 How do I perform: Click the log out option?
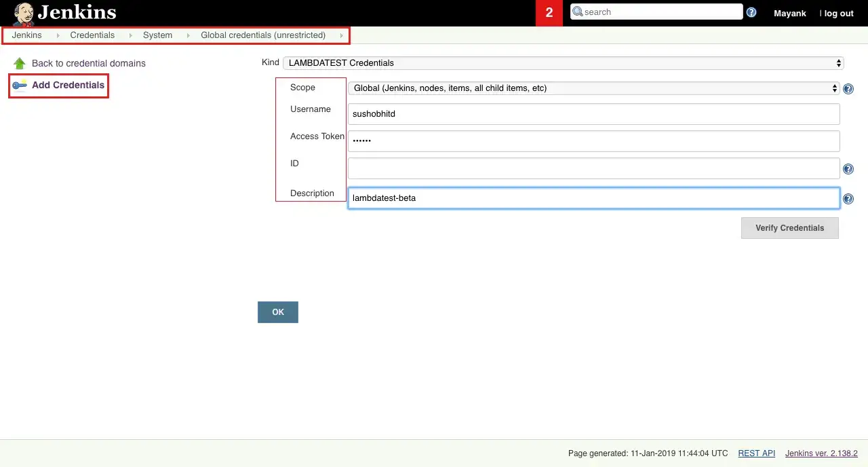[x=838, y=13]
